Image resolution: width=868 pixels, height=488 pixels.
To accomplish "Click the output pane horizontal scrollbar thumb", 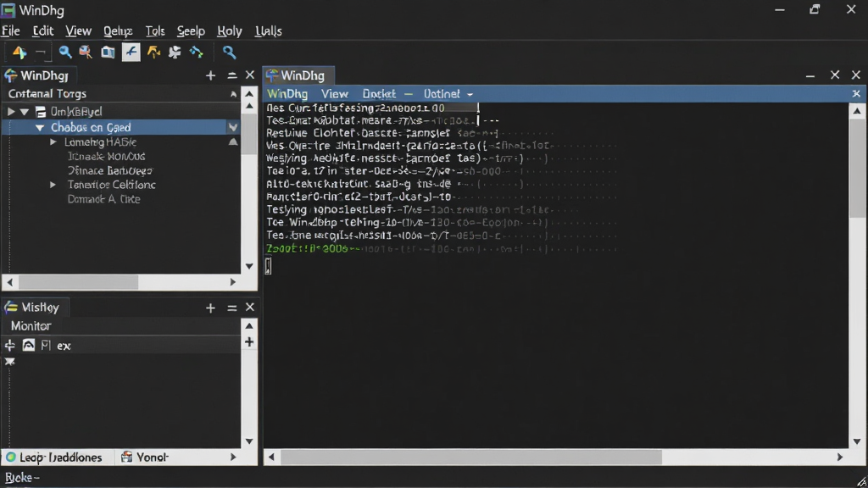I will pos(471,457).
